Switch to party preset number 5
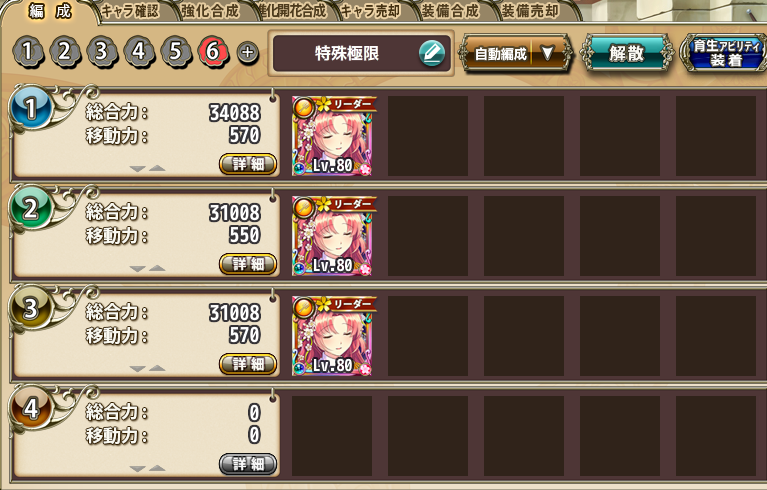Screen dimensions: 767x490 click(x=176, y=51)
